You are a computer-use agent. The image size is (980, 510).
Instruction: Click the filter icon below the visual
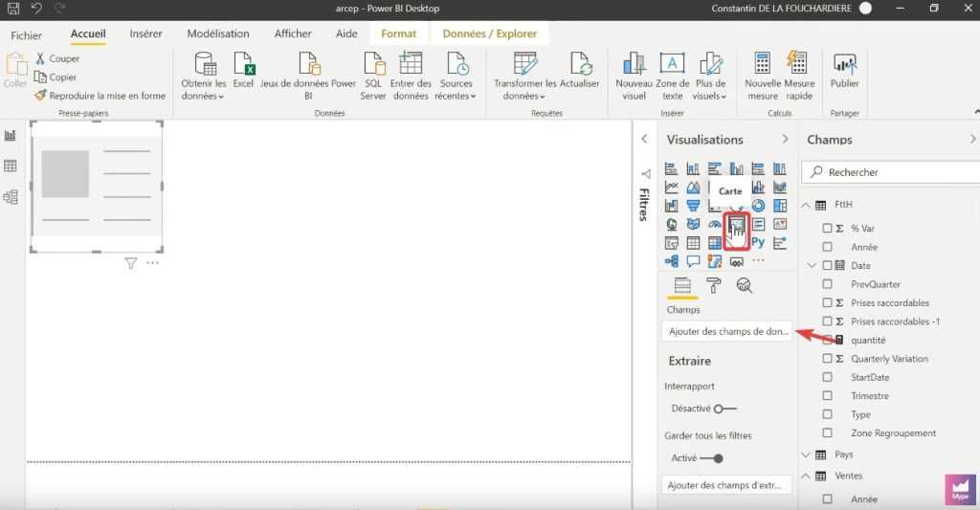pyautogui.click(x=130, y=263)
